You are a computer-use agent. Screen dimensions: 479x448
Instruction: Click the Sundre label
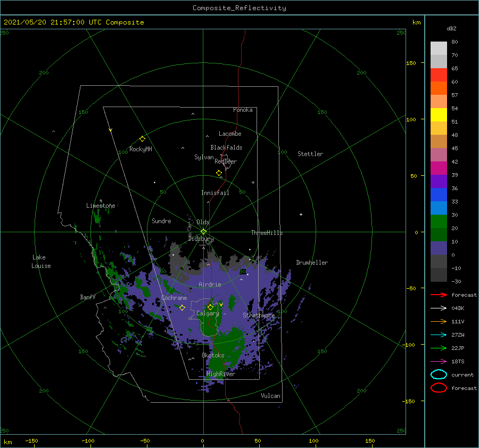click(161, 221)
